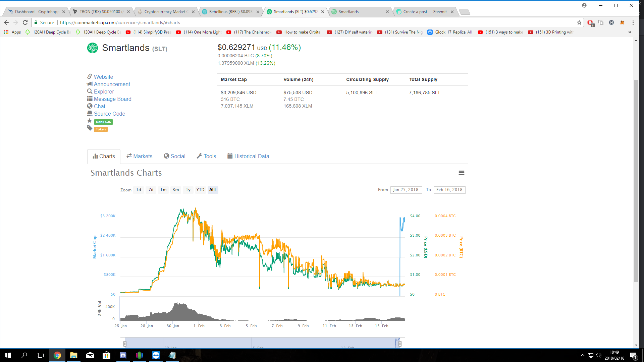Image resolution: width=644 pixels, height=362 pixels.
Task: Click the page vertical scrollbar thumb
Action: 636,181
